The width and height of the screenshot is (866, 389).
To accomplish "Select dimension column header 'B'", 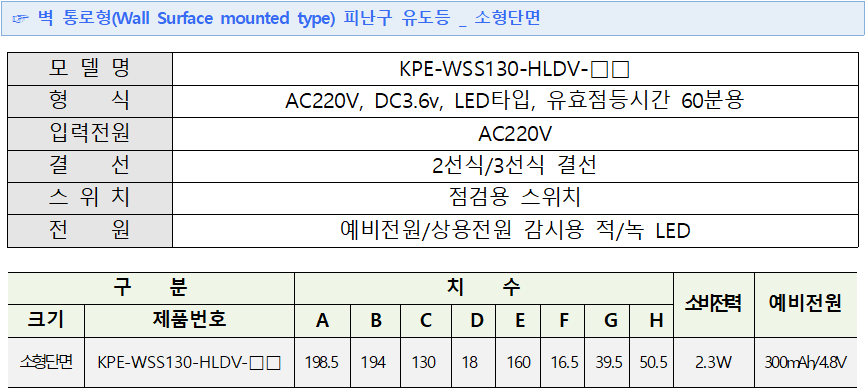I will pos(376,320).
